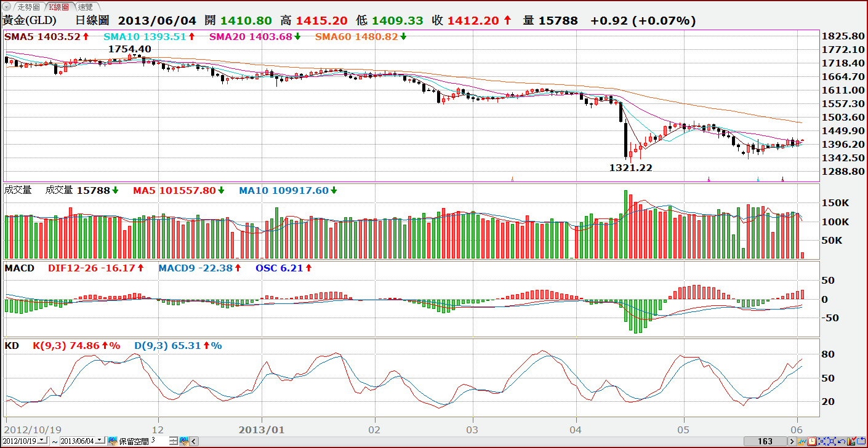Click the closing price 1412.20 in the header
Screen dimensions: 868x448
(x=473, y=20)
